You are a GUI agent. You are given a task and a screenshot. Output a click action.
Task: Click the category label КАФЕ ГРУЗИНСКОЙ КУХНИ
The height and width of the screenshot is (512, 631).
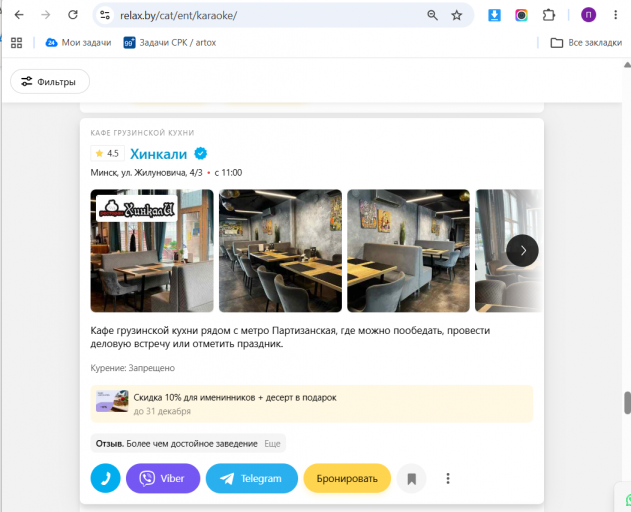(142, 132)
